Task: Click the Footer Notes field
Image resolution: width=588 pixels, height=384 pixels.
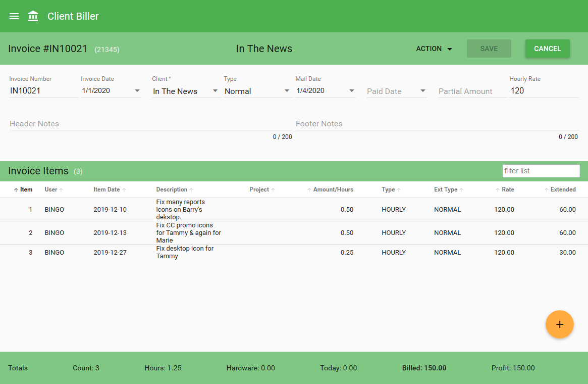Action: click(437, 124)
